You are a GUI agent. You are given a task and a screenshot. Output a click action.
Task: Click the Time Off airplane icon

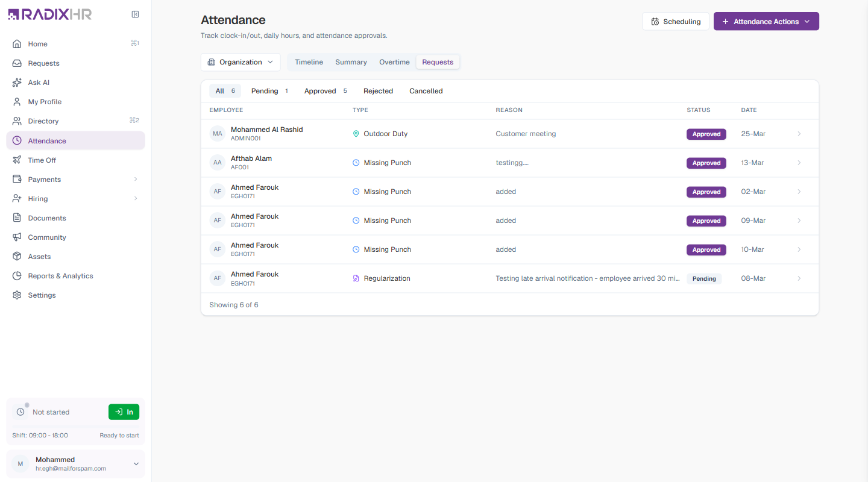click(17, 160)
